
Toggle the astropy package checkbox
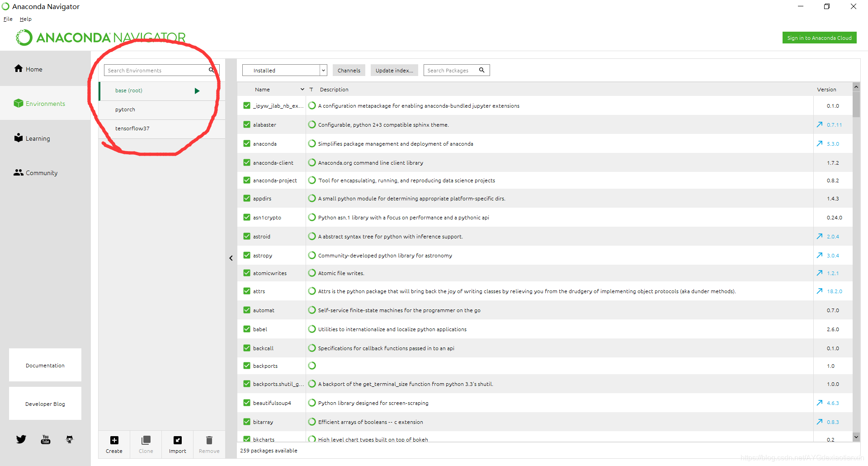[x=247, y=255]
